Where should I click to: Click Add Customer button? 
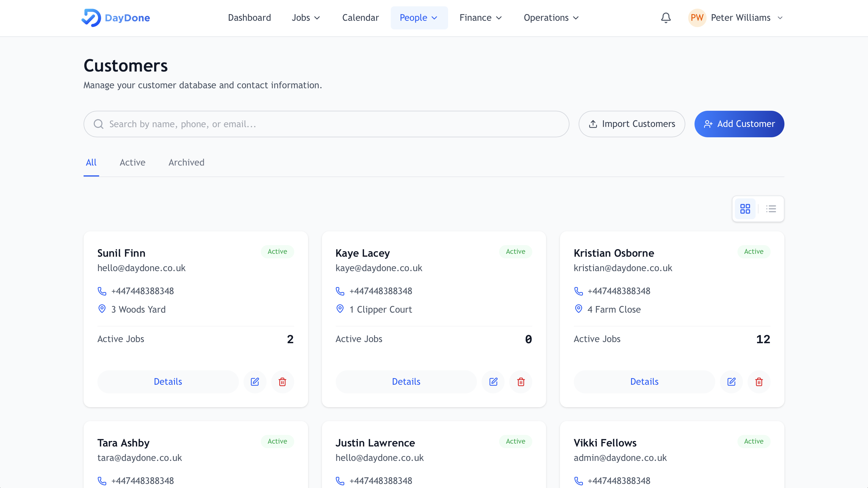point(739,124)
